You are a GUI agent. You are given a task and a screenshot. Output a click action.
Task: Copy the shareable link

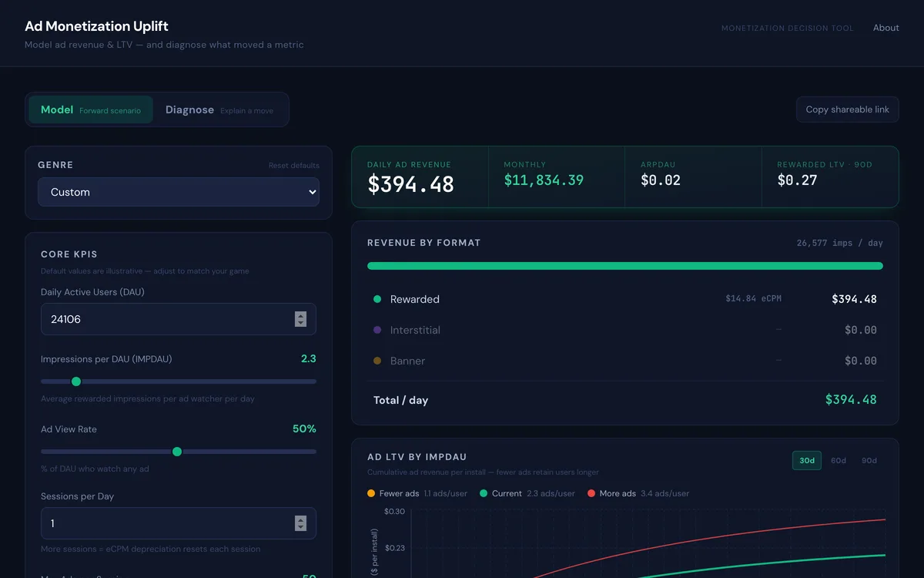click(x=847, y=109)
